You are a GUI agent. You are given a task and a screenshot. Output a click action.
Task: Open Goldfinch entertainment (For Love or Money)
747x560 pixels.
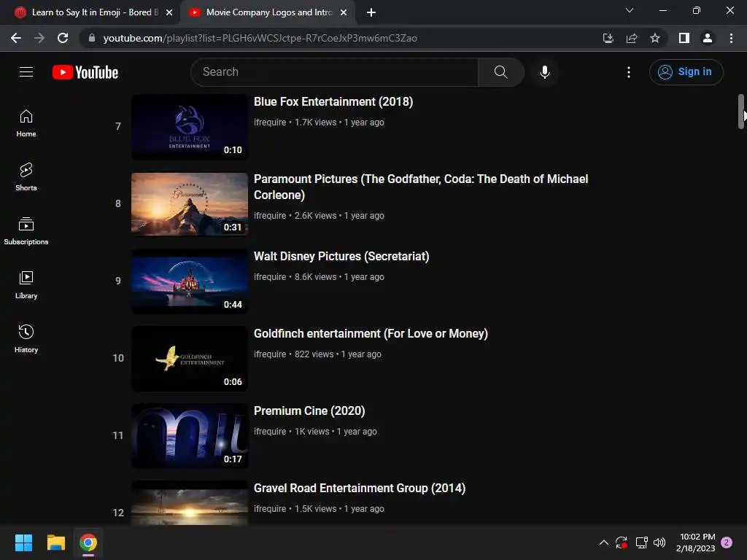[371, 333]
